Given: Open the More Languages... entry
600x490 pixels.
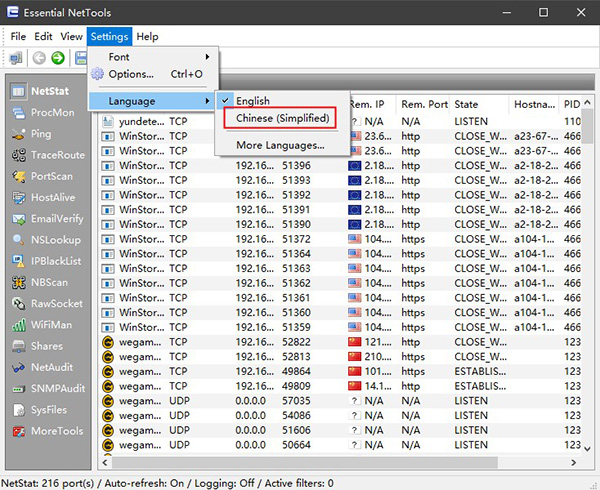Looking at the screenshot, I should click(280, 145).
